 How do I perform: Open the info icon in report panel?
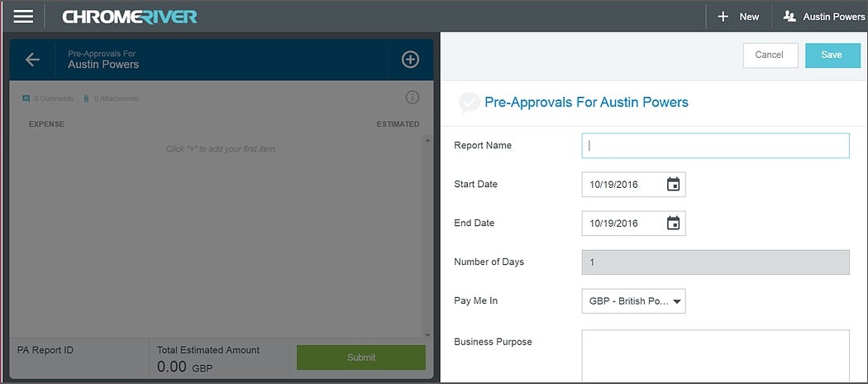coord(412,98)
